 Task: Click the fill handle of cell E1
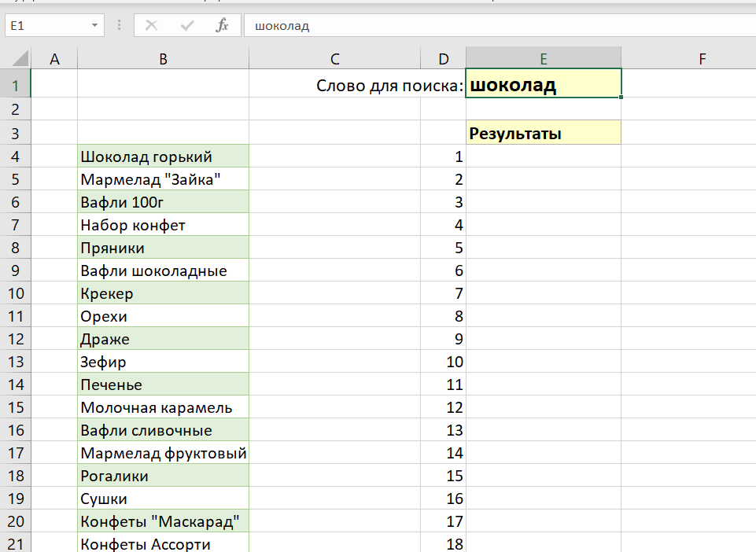point(621,98)
